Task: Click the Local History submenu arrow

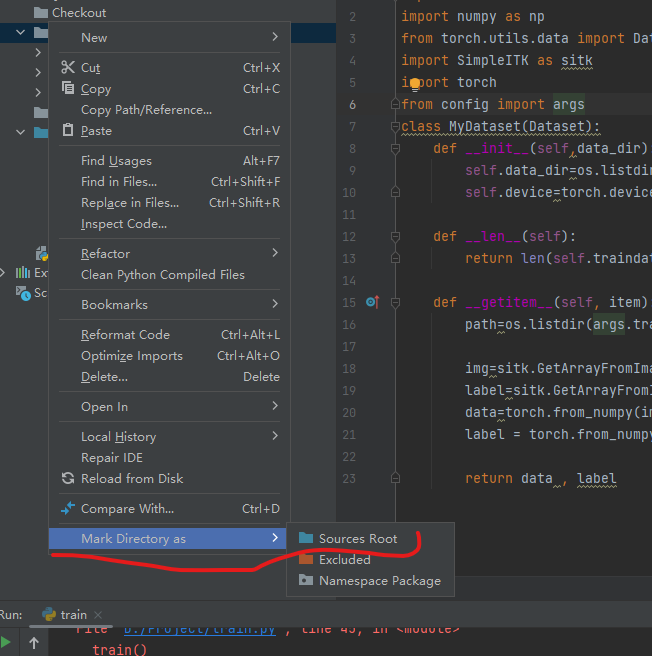Action: click(275, 436)
